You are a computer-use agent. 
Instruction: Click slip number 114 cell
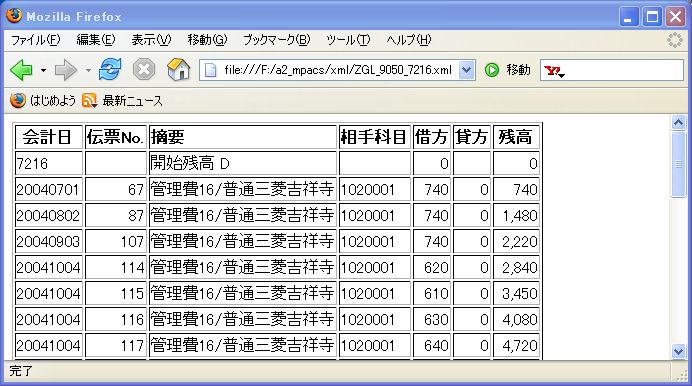tap(116, 267)
